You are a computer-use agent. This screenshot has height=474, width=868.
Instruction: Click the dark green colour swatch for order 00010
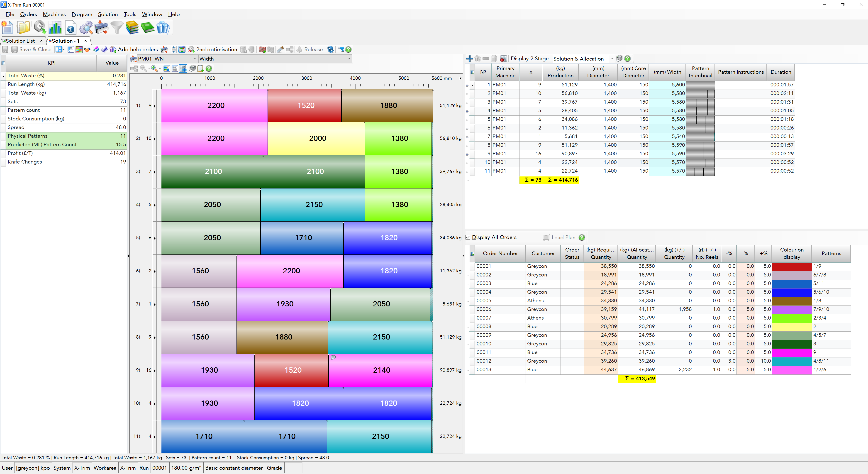click(792, 344)
